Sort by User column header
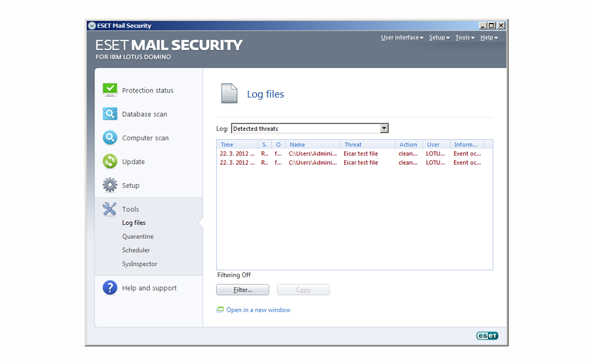592x364 pixels. 436,144
